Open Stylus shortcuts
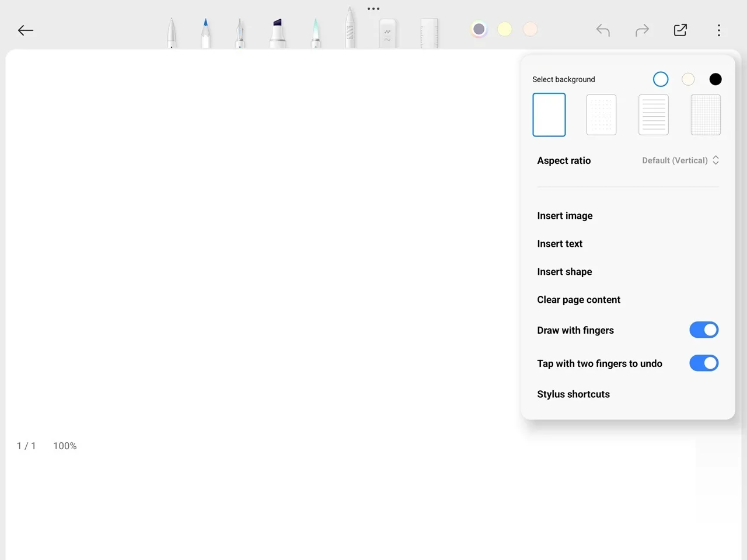The height and width of the screenshot is (560, 747). (573, 394)
